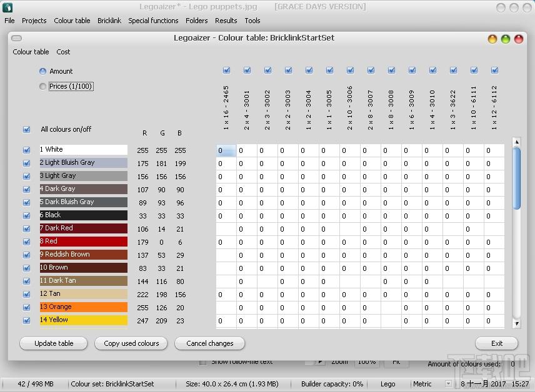Open the Special functions menu

pos(153,21)
